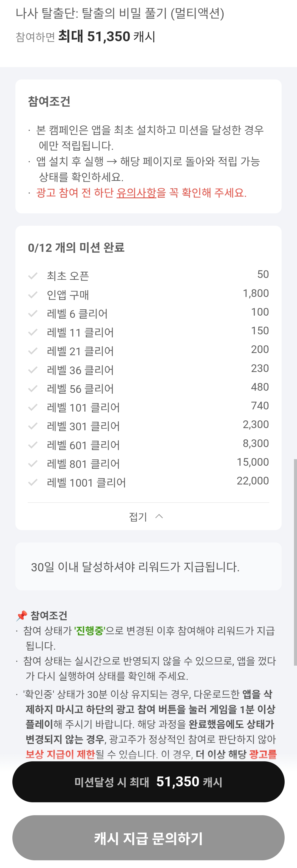Select the 레벨 601 클리어 mission row
The height and width of the screenshot is (868, 297).
click(x=148, y=445)
